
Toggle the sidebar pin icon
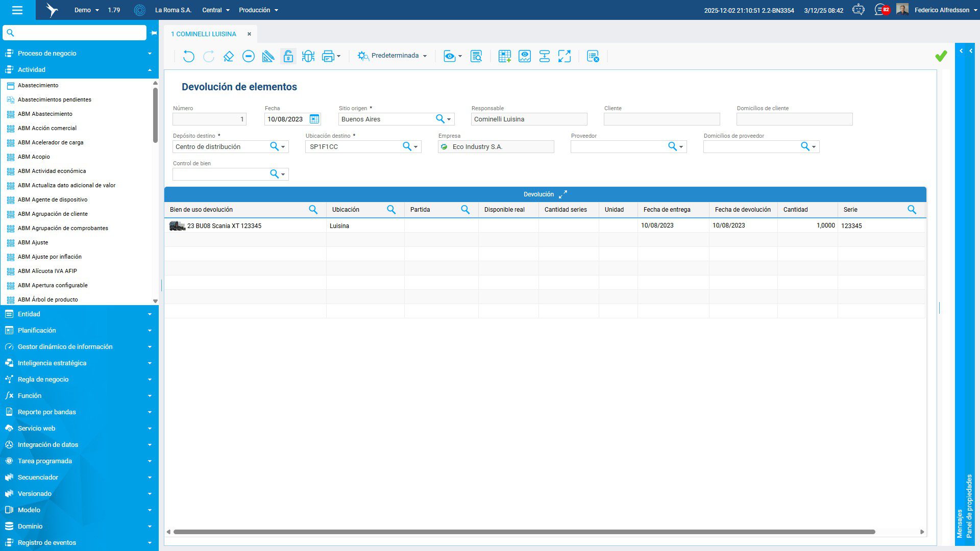tap(154, 33)
